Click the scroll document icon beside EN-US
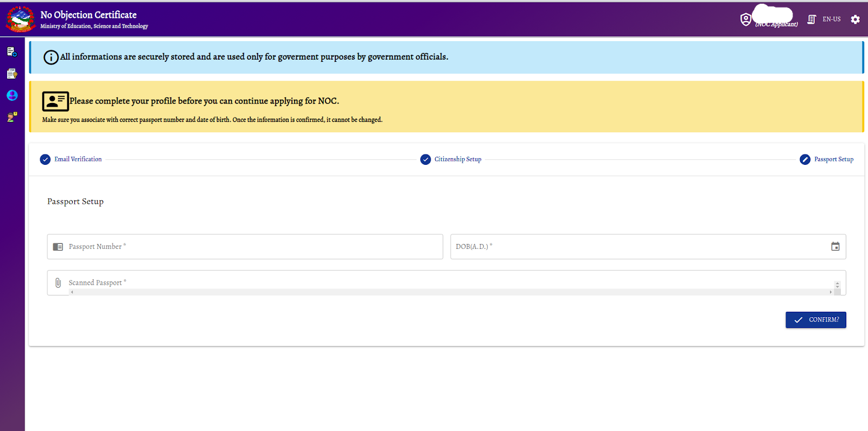868x431 pixels. click(x=812, y=20)
